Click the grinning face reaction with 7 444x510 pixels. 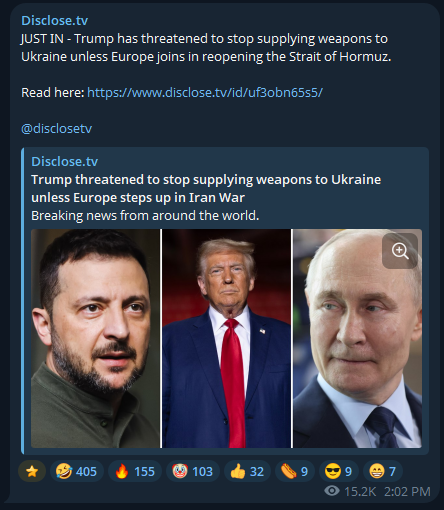[383, 471]
